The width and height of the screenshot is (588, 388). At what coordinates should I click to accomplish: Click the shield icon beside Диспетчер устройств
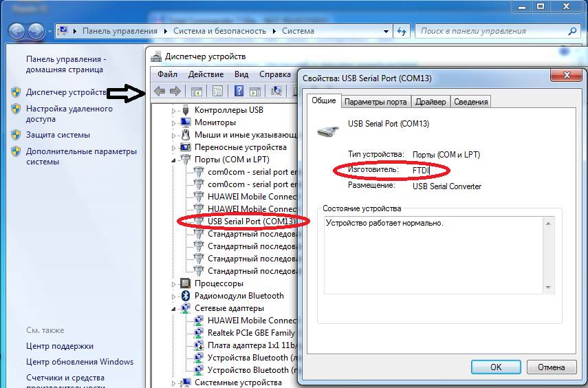click(16, 92)
